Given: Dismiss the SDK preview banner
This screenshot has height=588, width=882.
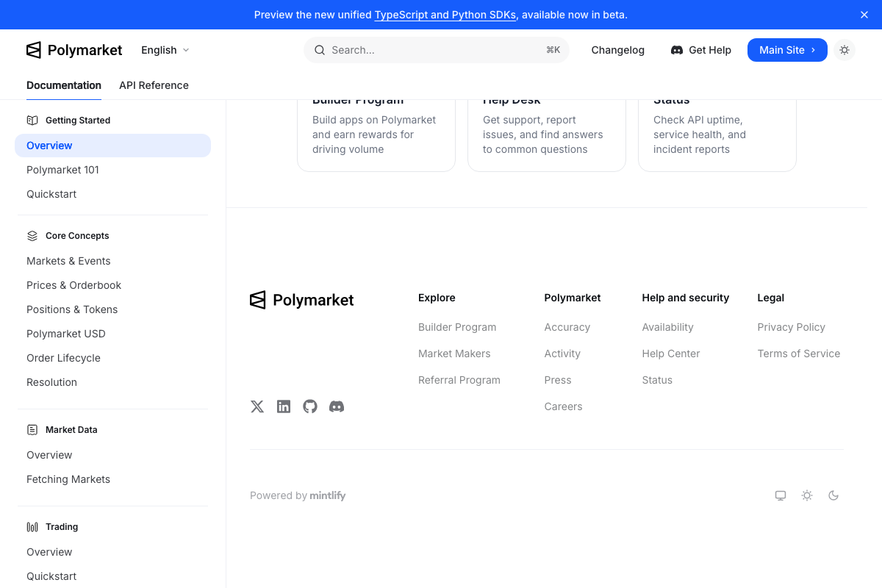Looking at the screenshot, I should (x=864, y=15).
